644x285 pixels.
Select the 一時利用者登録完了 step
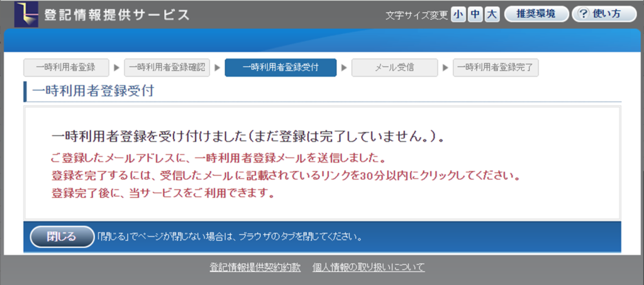[x=496, y=67]
